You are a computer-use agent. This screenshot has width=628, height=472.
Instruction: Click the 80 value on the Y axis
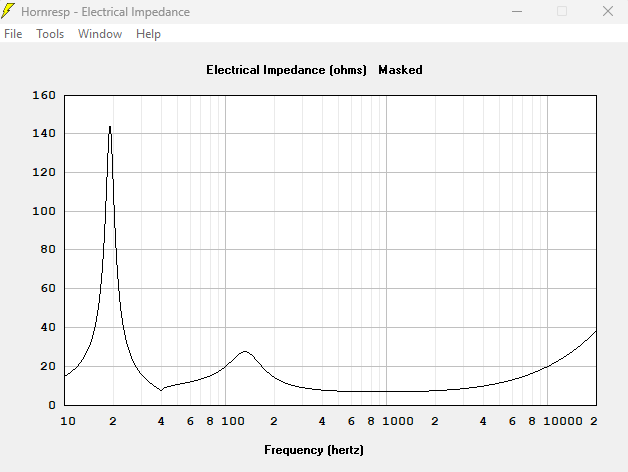tap(48, 249)
